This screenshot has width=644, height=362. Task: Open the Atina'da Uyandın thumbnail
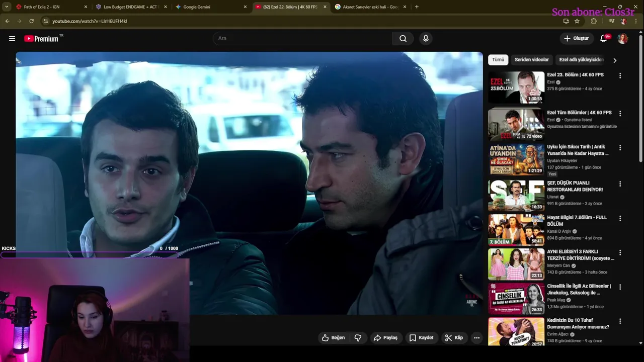click(516, 159)
